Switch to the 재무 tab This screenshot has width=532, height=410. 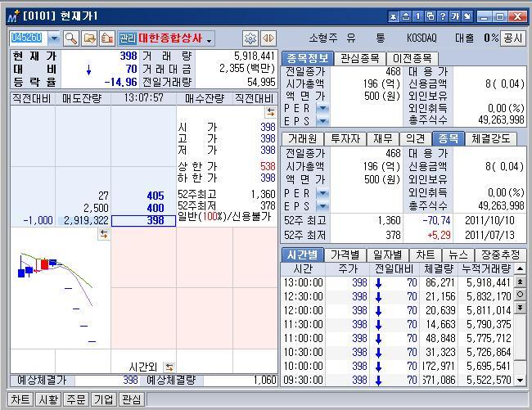point(383,138)
